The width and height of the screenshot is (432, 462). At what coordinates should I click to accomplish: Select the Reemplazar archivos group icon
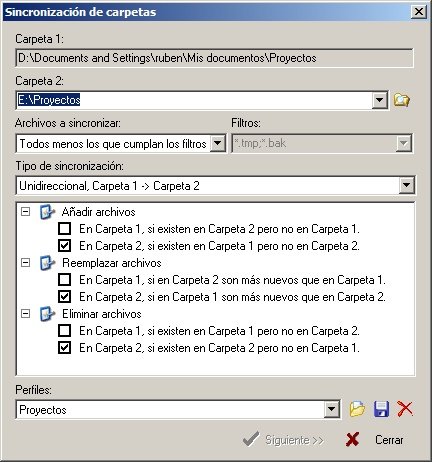click(x=47, y=263)
